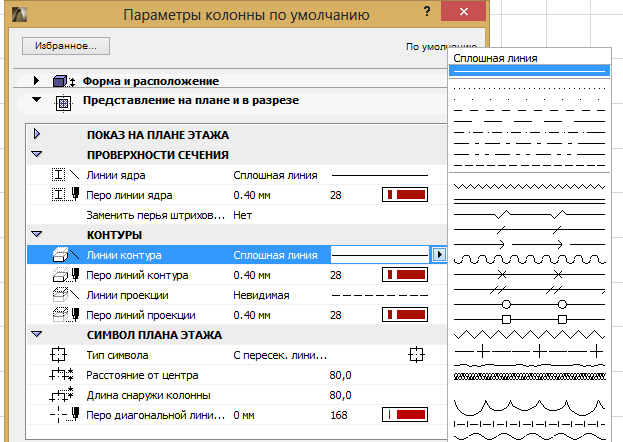The height and width of the screenshot is (442, 623).
Task: Click the ArchiCAD app icon in title bar
Action: click(19, 15)
